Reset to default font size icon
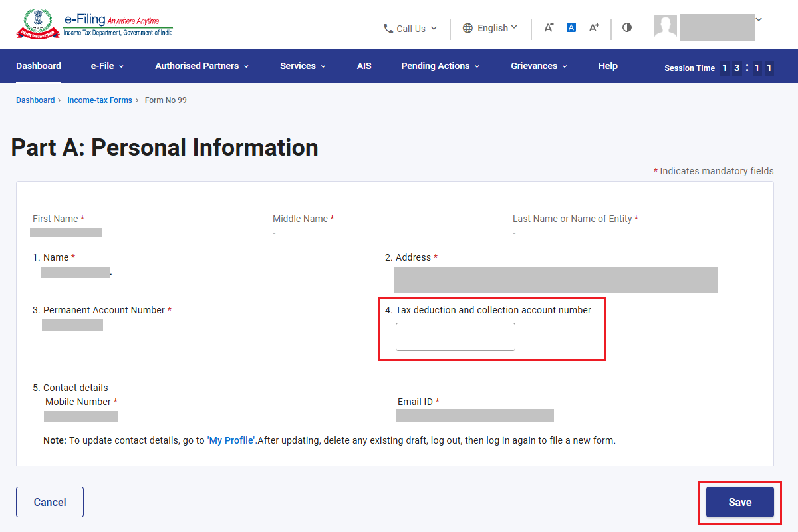This screenshot has height=532, width=798. point(571,27)
